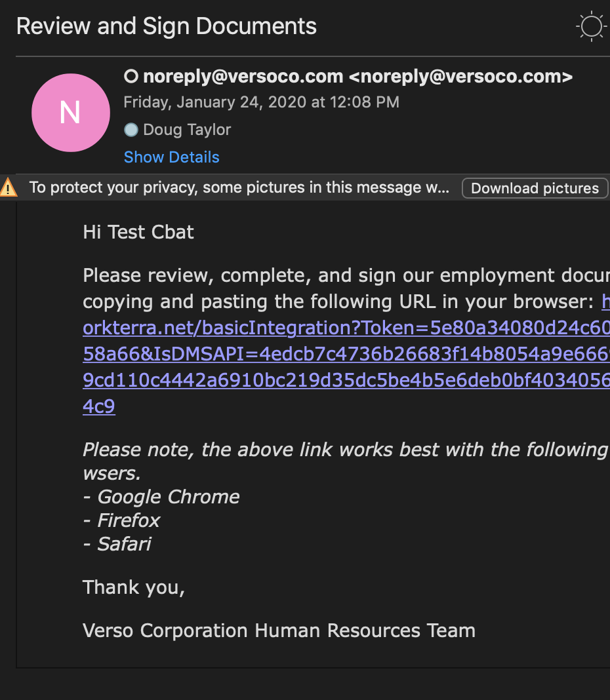The height and width of the screenshot is (700, 610).
Task: Click status dot next to Doug Taylor
Action: (x=131, y=130)
